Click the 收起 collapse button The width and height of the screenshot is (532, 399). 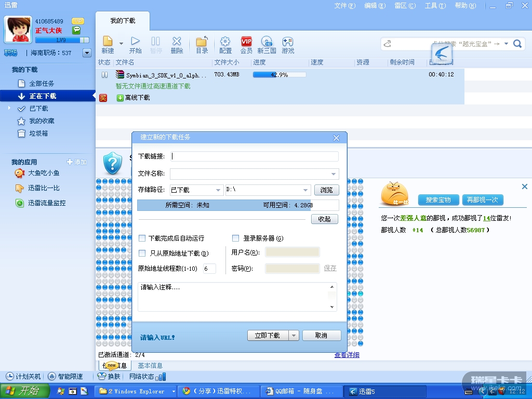click(x=325, y=219)
